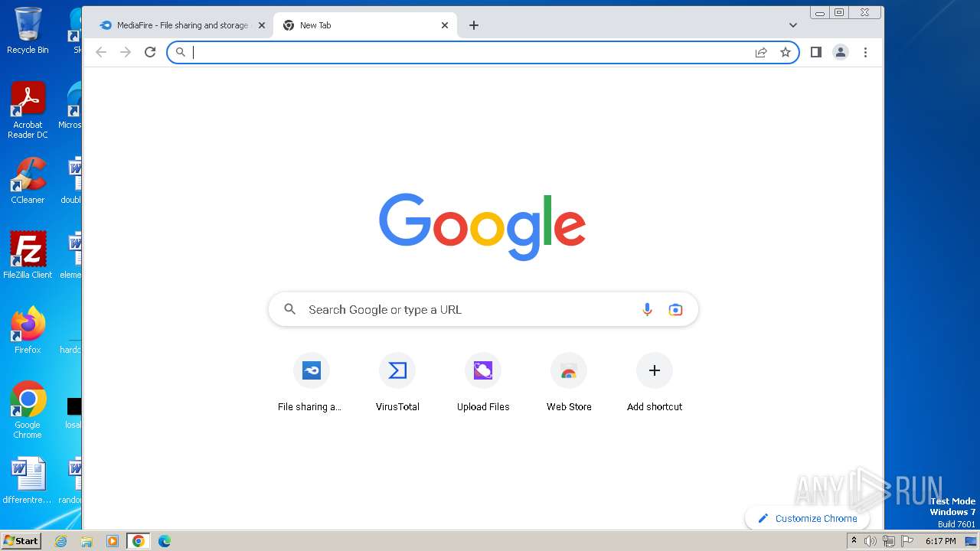The width and height of the screenshot is (980, 551).
Task: Open the Web Store shortcut
Action: click(569, 383)
